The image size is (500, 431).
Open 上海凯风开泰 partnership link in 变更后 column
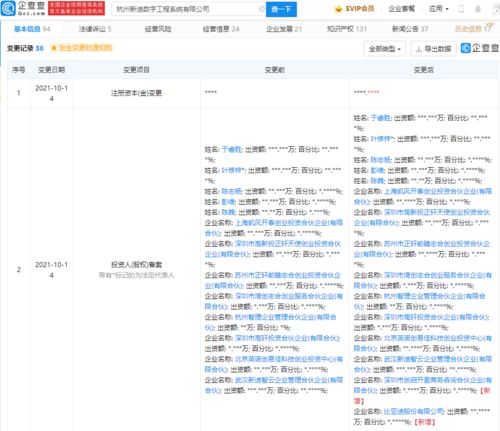[423, 196]
